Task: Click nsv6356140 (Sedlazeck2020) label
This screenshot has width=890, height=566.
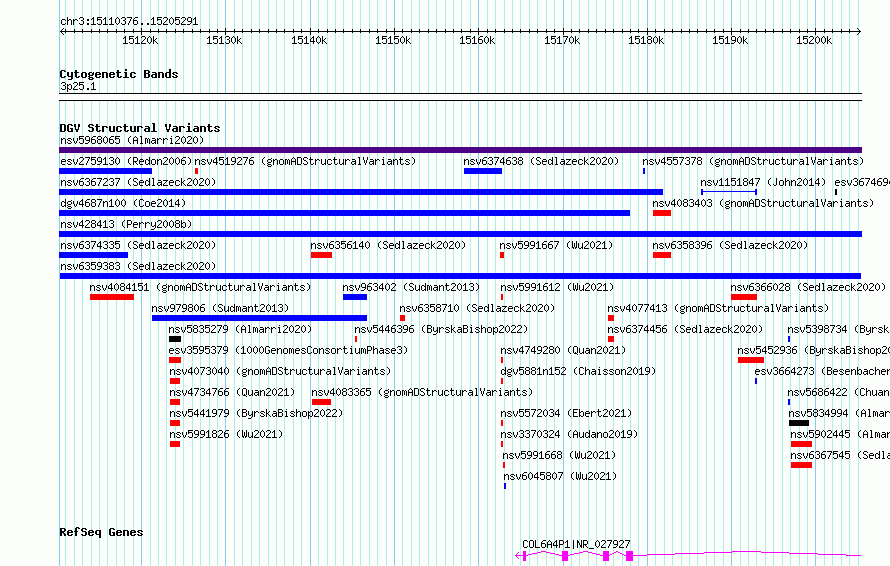Action: pyautogui.click(x=388, y=245)
